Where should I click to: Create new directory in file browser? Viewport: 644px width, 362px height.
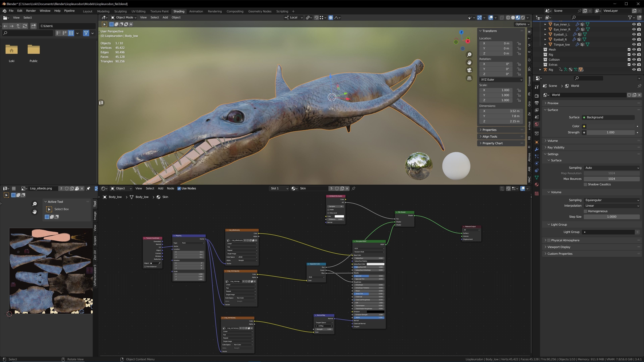tap(34, 26)
